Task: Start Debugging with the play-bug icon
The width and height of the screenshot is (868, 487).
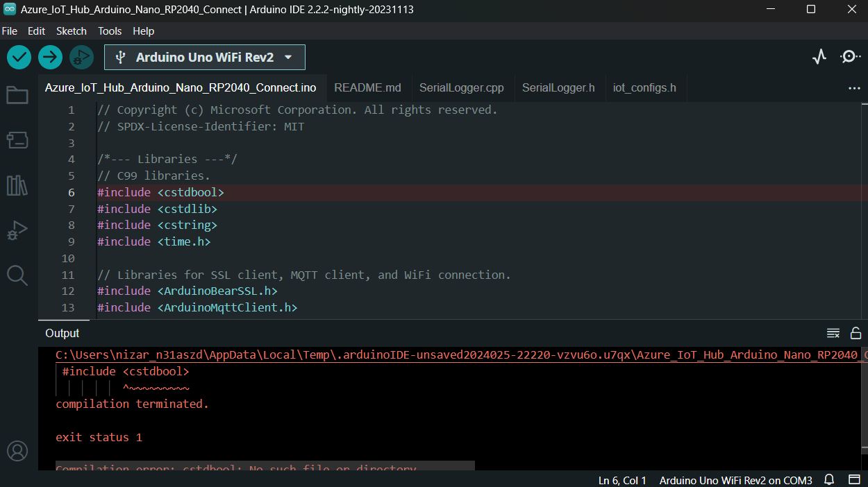Action: [81, 57]
